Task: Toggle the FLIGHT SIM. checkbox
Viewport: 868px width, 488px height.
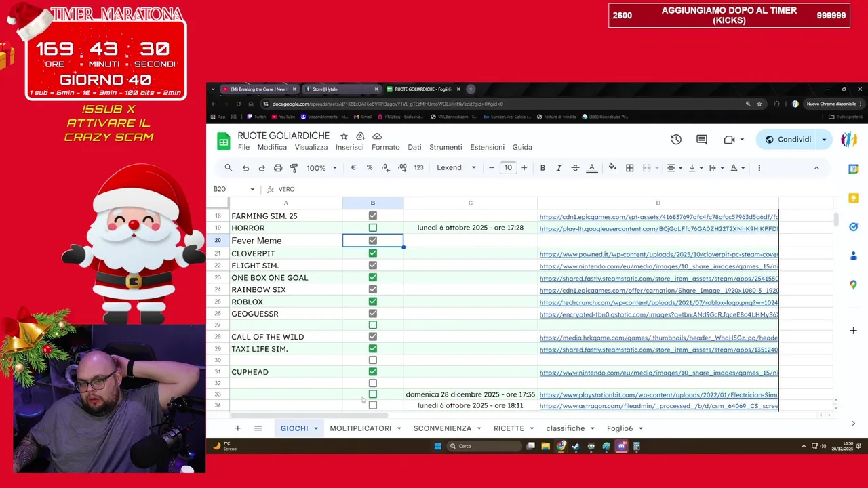Action: (372, 266)
